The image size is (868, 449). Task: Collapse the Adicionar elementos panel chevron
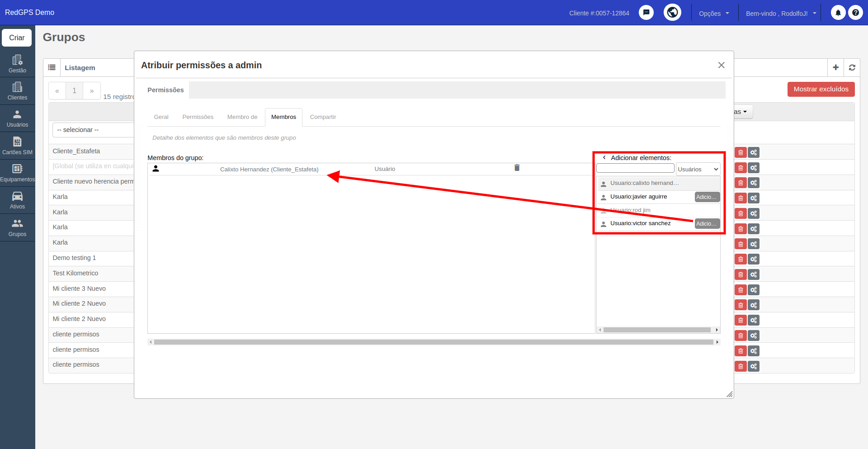point(604,157)
